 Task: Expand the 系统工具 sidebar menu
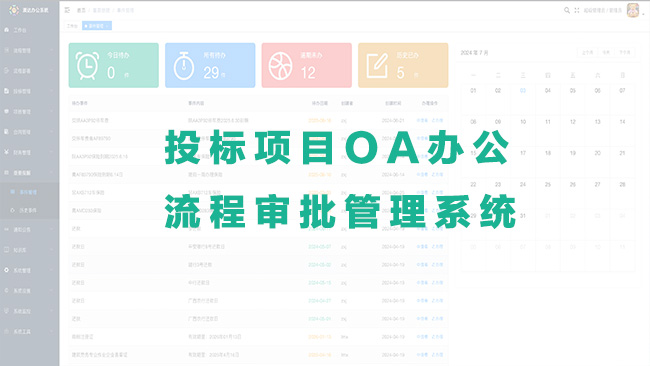(29, 331)
